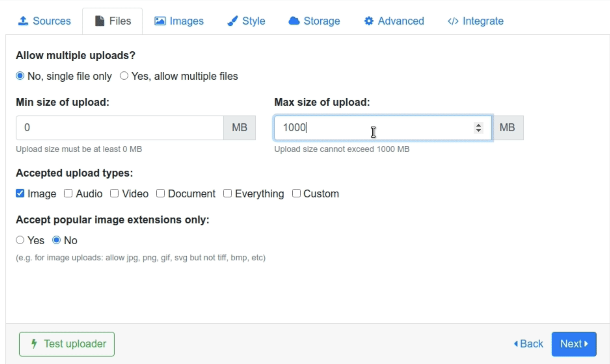Increase max upload size with spinner arrow
Screen dimensions: 610x364
pyautogui.click(x=478, y=125)
